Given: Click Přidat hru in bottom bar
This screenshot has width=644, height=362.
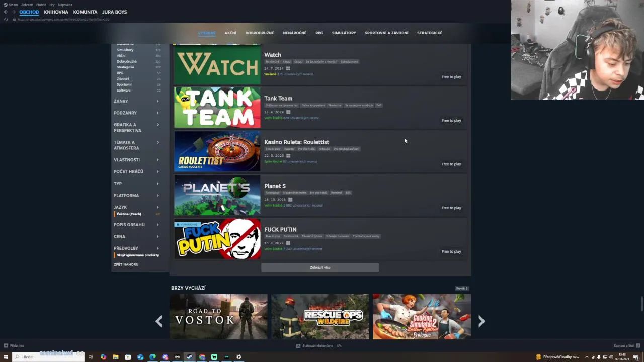Looking at the screenshot, I should 17,346.
